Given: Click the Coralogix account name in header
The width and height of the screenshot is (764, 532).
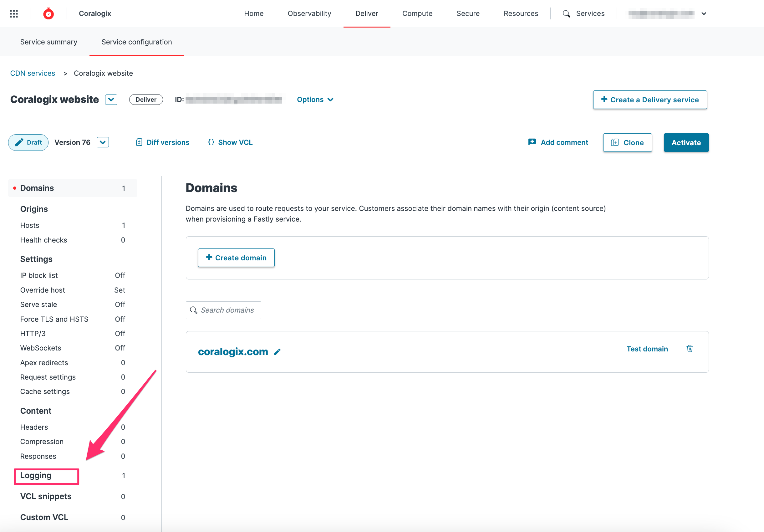Looking at the screenshot, I should 95,14.
